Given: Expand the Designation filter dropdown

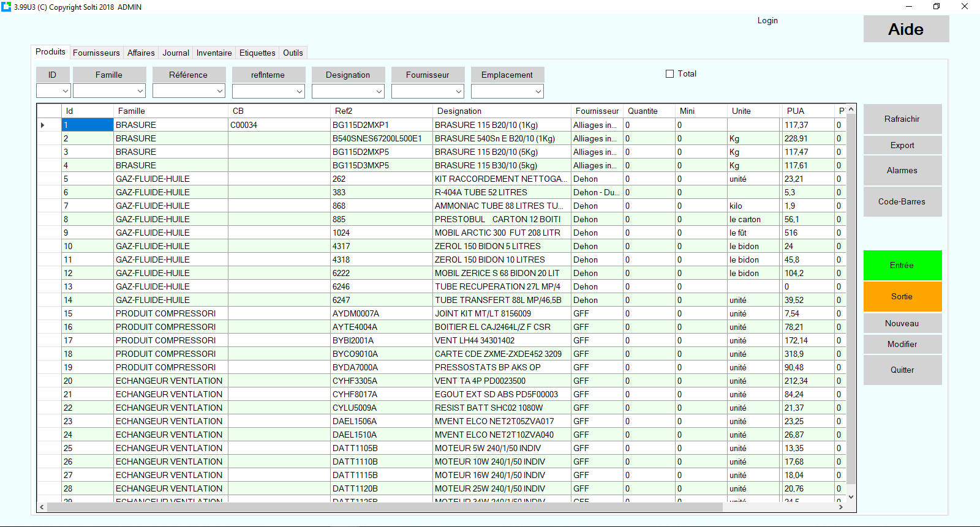Looking at the screenshot, I should click(379, 91).
